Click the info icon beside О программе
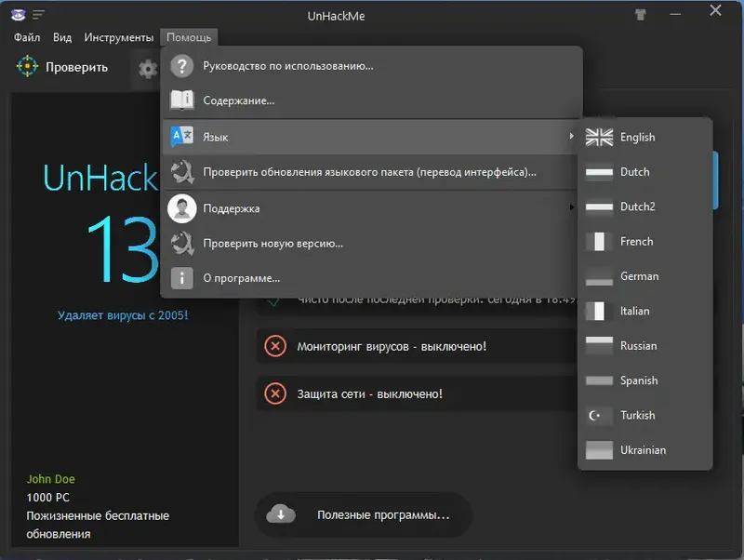The image size is (744, 560). coord(182,277)
